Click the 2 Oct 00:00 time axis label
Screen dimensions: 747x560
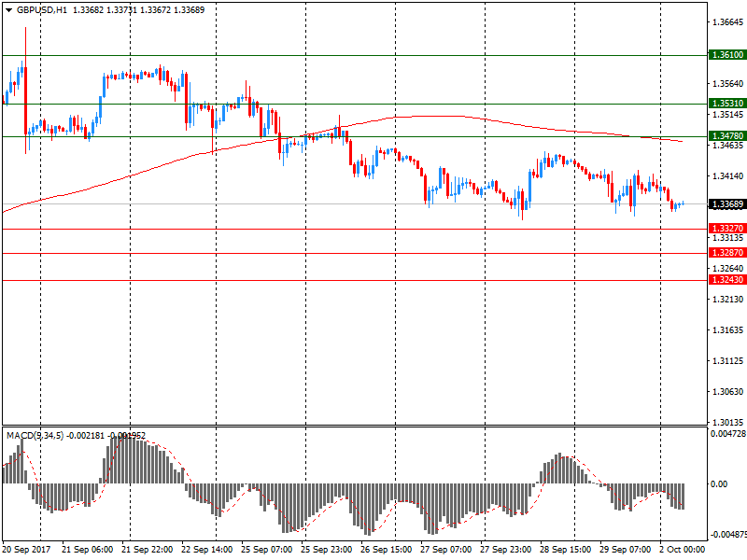pyautogui.click(x=682, y=550)
